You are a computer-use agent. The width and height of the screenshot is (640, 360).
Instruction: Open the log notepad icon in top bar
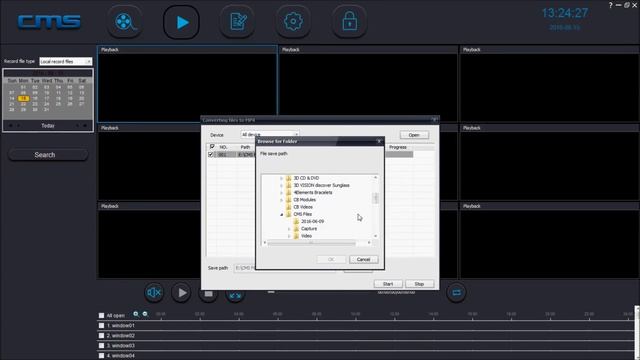(x=237, y=22)
